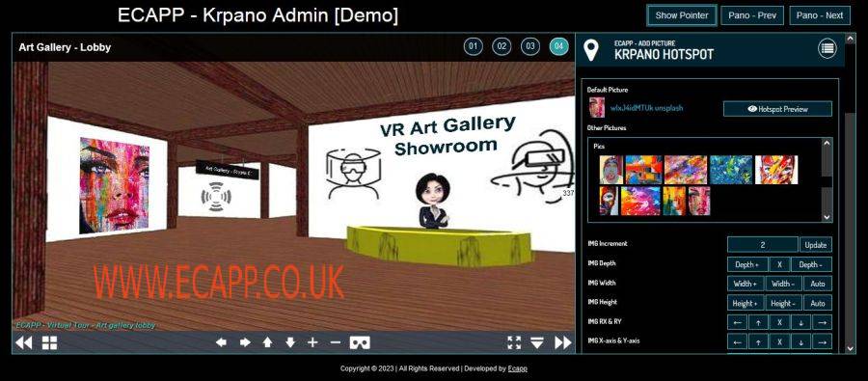This screenshot has height=381, width=868.
Task: Open hotspot panel list menu icon
Action: 827,49
